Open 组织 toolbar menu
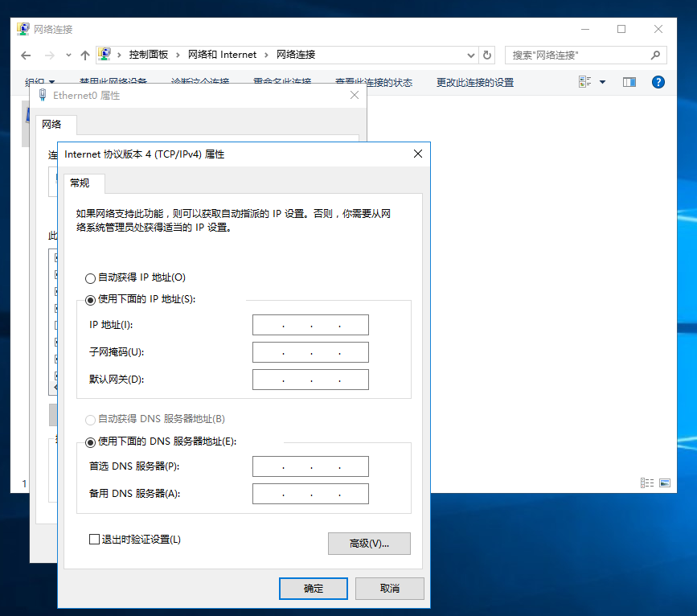This screenshot has width=697, height=616. click(x=39, y=82)
